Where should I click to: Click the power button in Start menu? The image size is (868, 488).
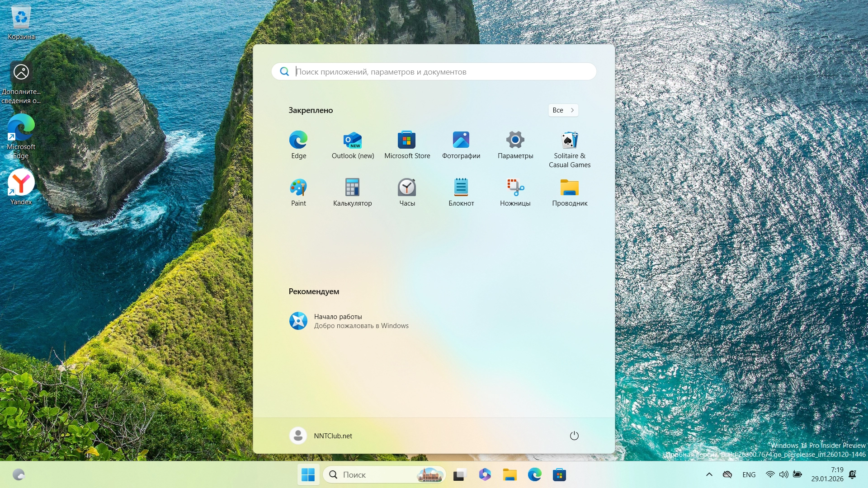pos(574,436)
